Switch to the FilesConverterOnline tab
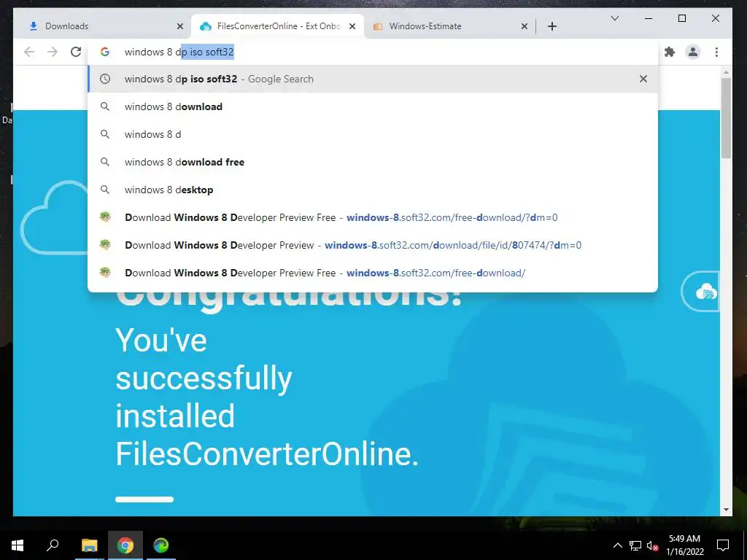Image resolution: width=747 pixels, height=560 pixels. tap(278, 26)
